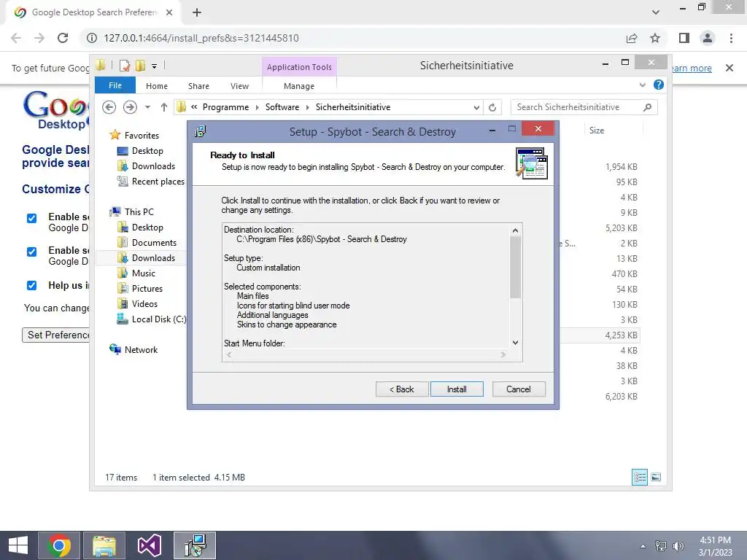Click the Search Sicherheitsinitiative field
Screen dimensions: 747x560
coord(584,107)
